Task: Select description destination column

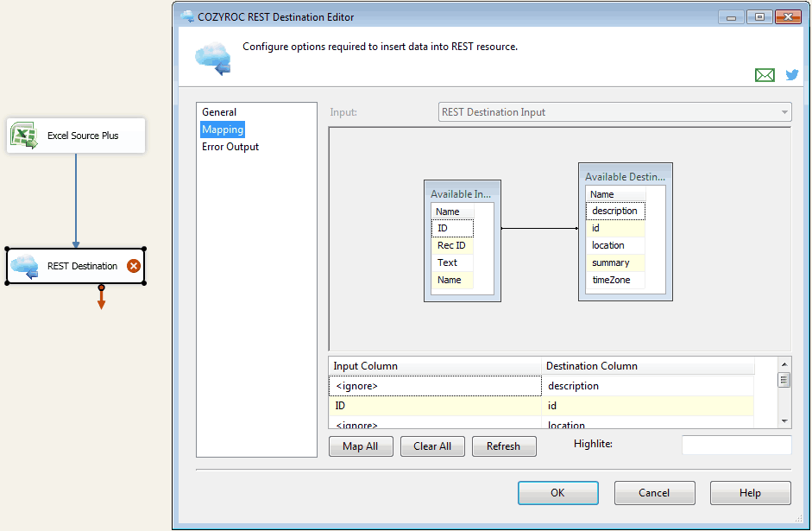Action: (x=615, y=211)
